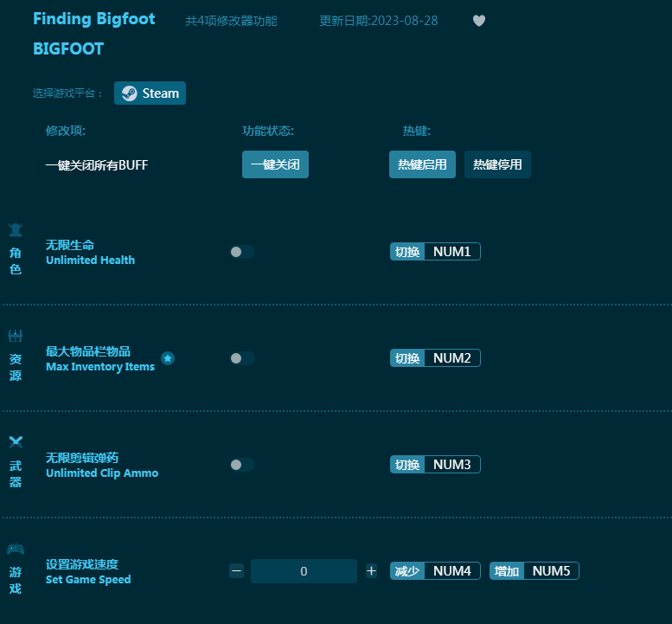Click the game controller category icon
This screenshot has height=624, width=672.
pos(16,549)
